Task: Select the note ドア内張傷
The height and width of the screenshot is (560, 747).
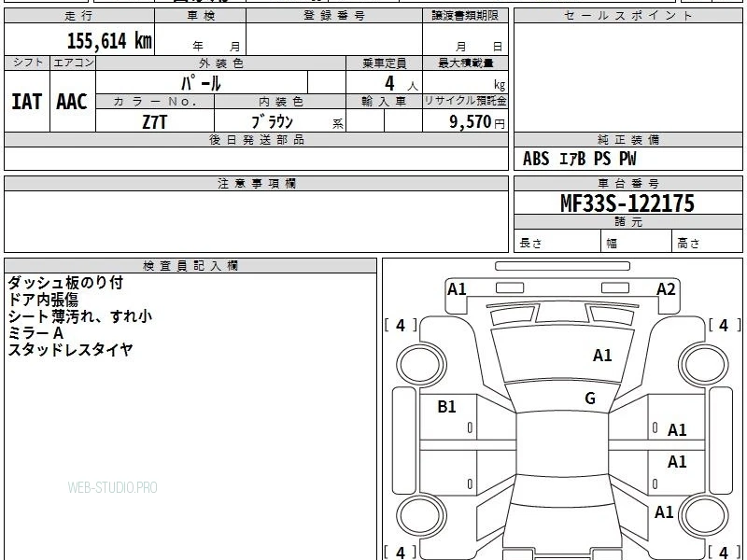Action: 43,300
